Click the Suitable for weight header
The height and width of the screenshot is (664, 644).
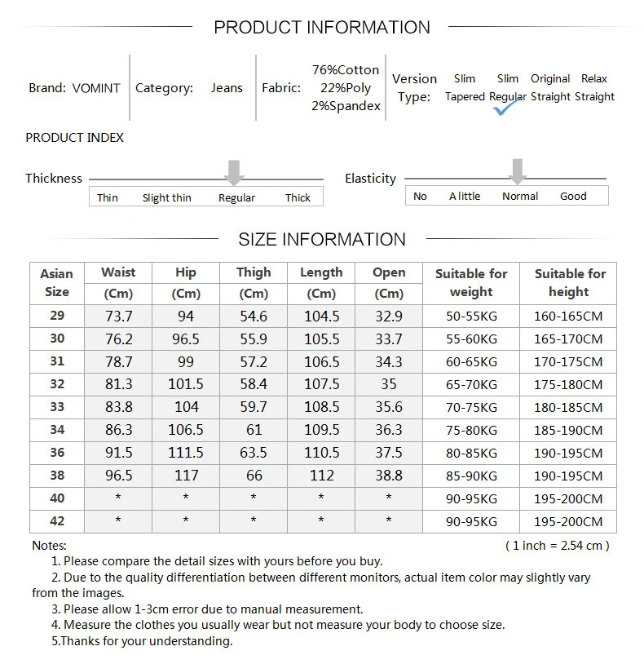[471, 283]
